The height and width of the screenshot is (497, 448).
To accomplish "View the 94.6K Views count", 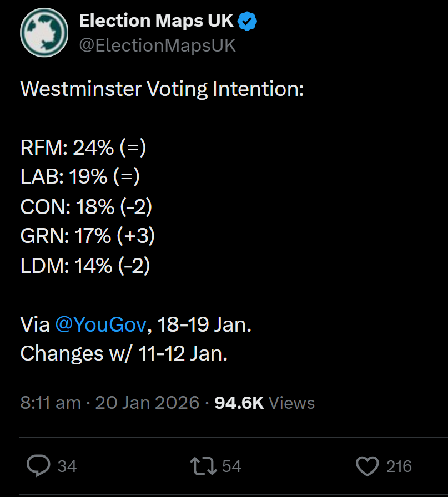I will pos(264,403).
